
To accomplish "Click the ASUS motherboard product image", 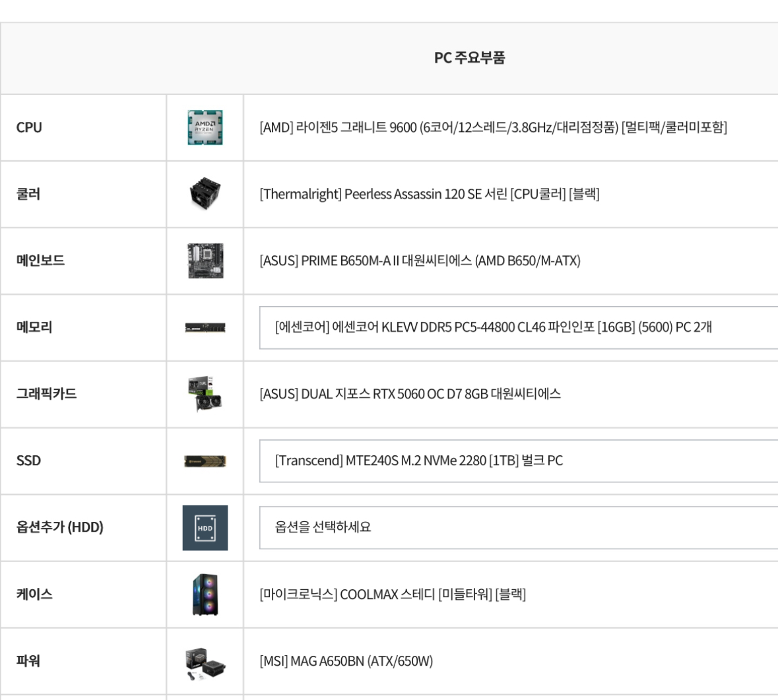I will point(205,261).
